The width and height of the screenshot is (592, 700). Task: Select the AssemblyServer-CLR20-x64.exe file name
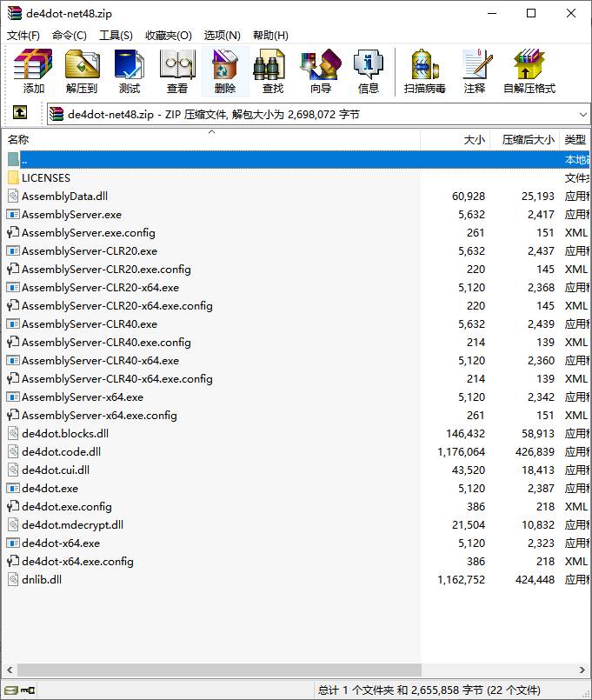(x=101, y=288)
